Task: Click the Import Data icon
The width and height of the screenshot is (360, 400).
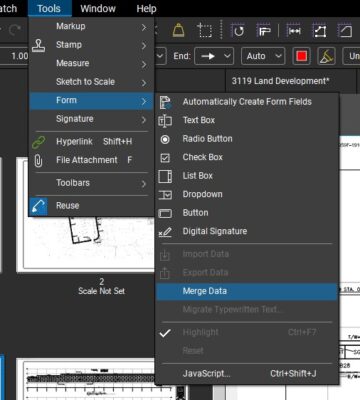Action: (x=165, y=255)
